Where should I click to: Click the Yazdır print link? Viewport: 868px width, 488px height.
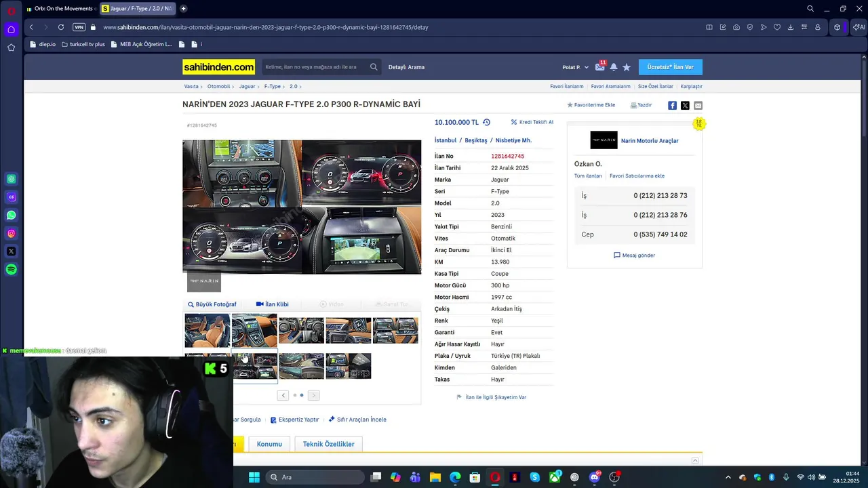coord(641,105)
